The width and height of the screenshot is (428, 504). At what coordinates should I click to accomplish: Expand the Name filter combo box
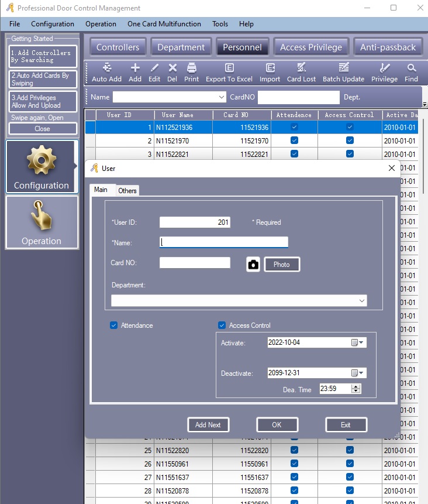pyautogui.click(x=222, y=97)
